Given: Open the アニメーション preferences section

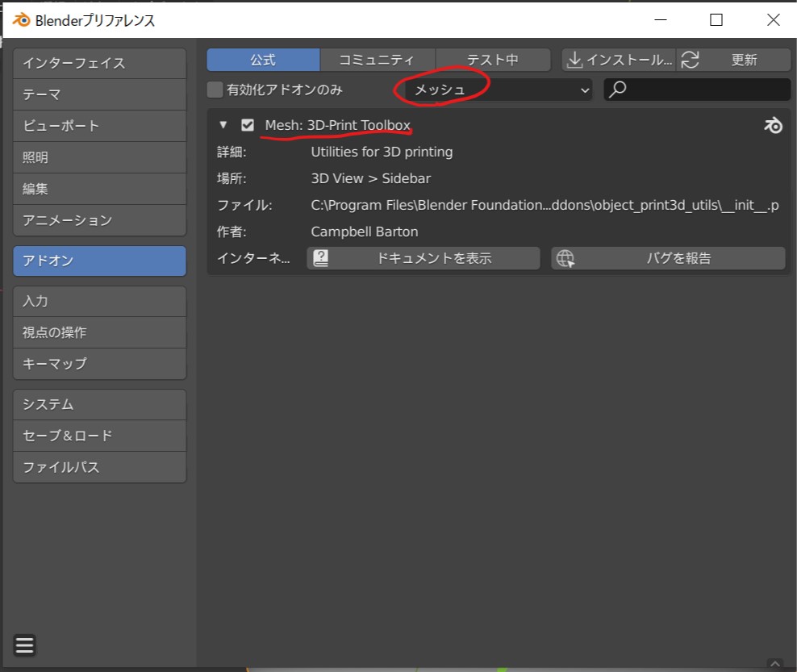Looking at the screenshot, I should [100, 220].
